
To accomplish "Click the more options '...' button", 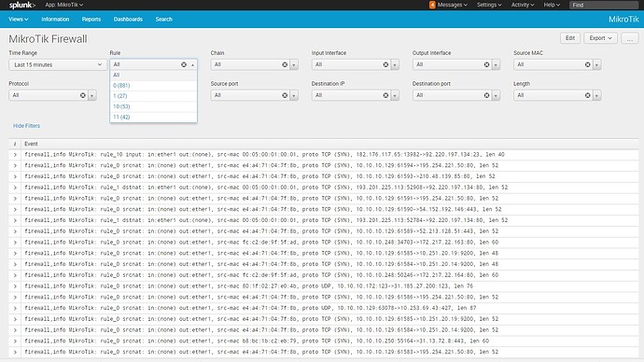I will (630, 38).
